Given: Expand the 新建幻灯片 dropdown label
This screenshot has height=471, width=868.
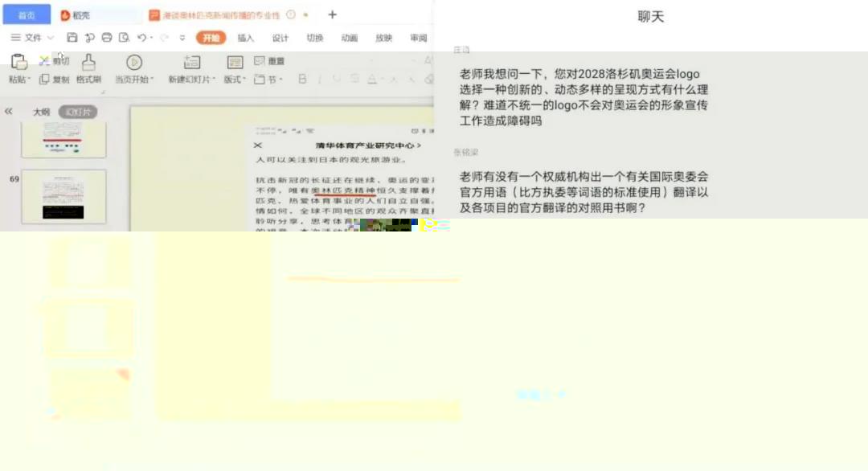Looking at the screenshot, I should pos(191,79).
